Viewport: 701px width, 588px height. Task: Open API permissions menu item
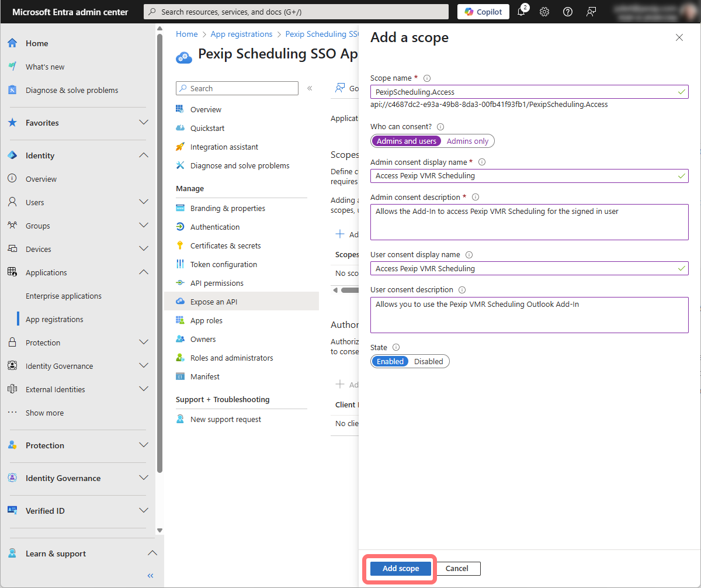pos(217,283)
